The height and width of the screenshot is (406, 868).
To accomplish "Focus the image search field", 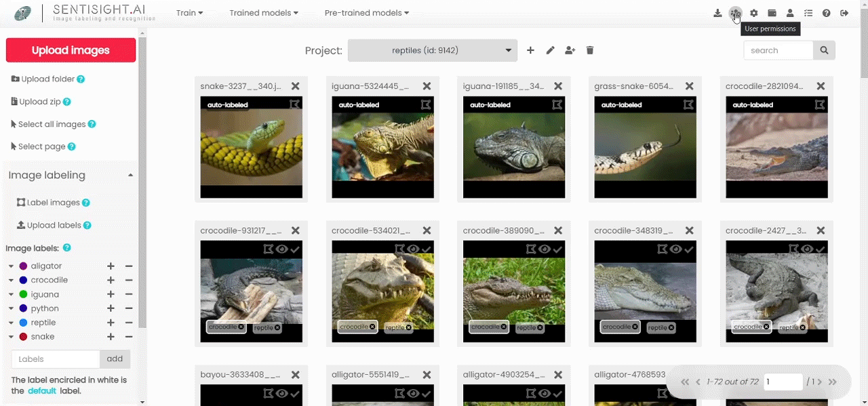I will [778, 50].
